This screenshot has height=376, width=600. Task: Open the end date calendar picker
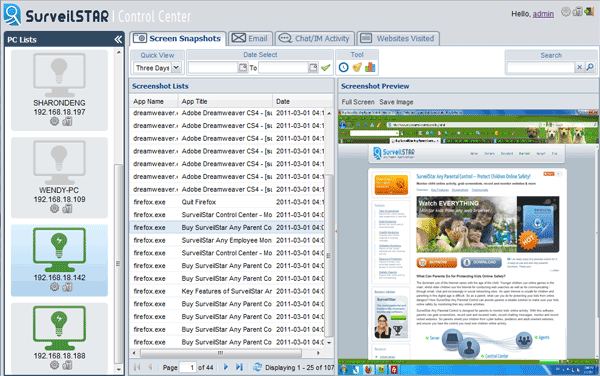(313, 68)
